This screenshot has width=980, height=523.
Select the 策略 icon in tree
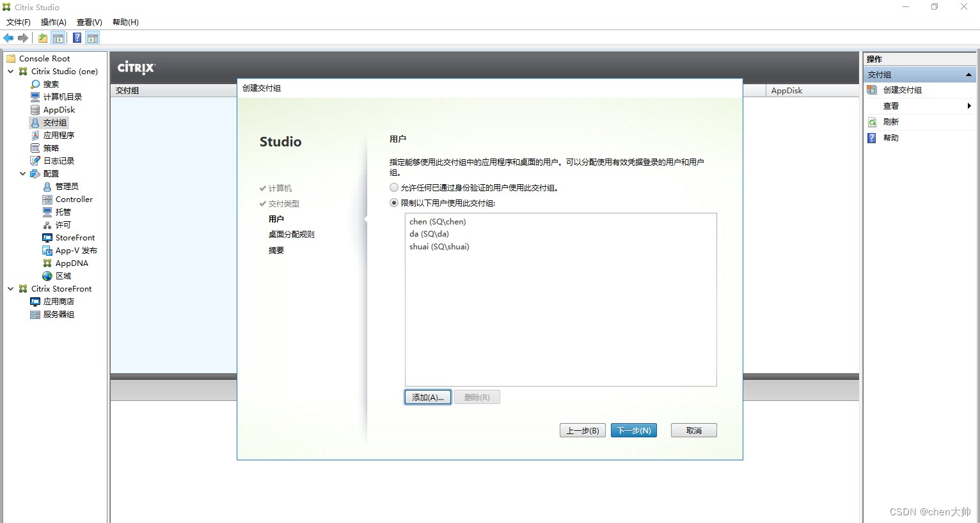(35, 148)
